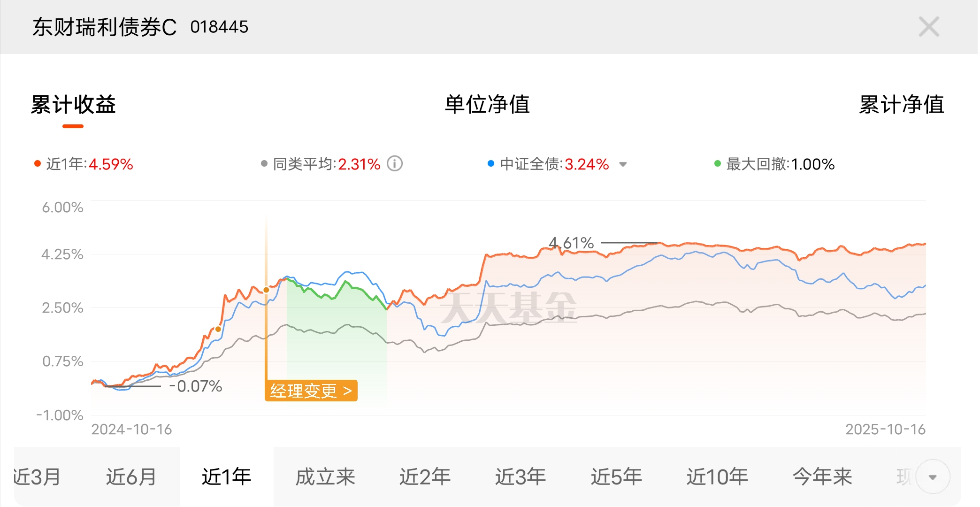Select the 近10年 time range
Screen dimensions: 980x507
pyautogui.click(x=717, y=477)
